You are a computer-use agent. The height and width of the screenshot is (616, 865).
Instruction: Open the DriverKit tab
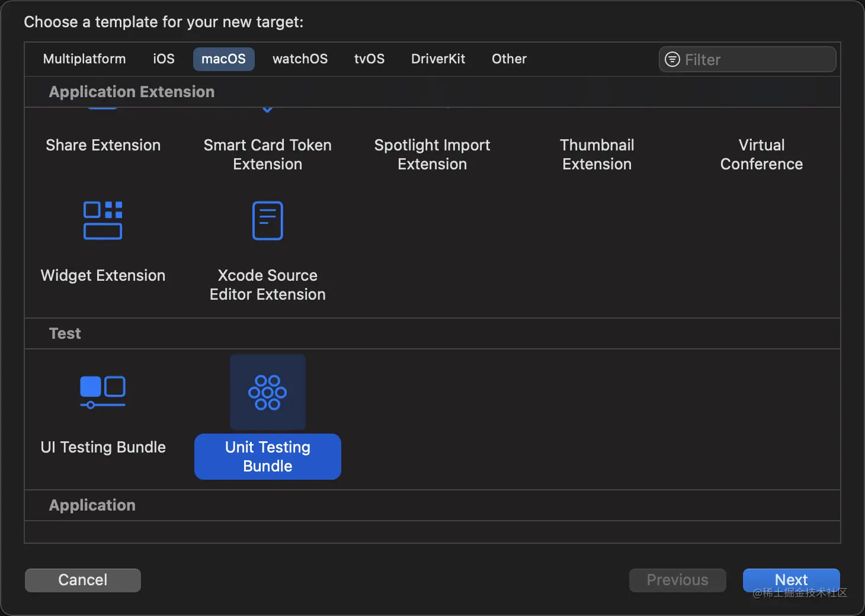[x=438, y=59]
